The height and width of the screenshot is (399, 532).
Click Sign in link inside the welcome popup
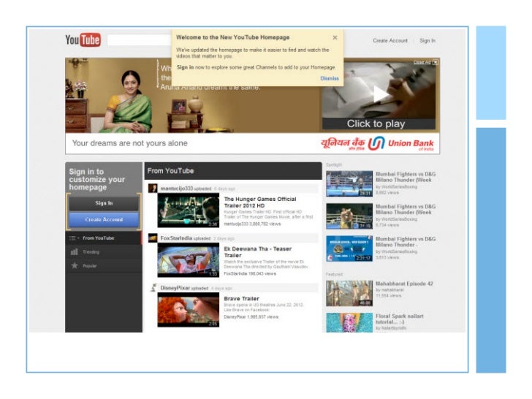[185, 67]
